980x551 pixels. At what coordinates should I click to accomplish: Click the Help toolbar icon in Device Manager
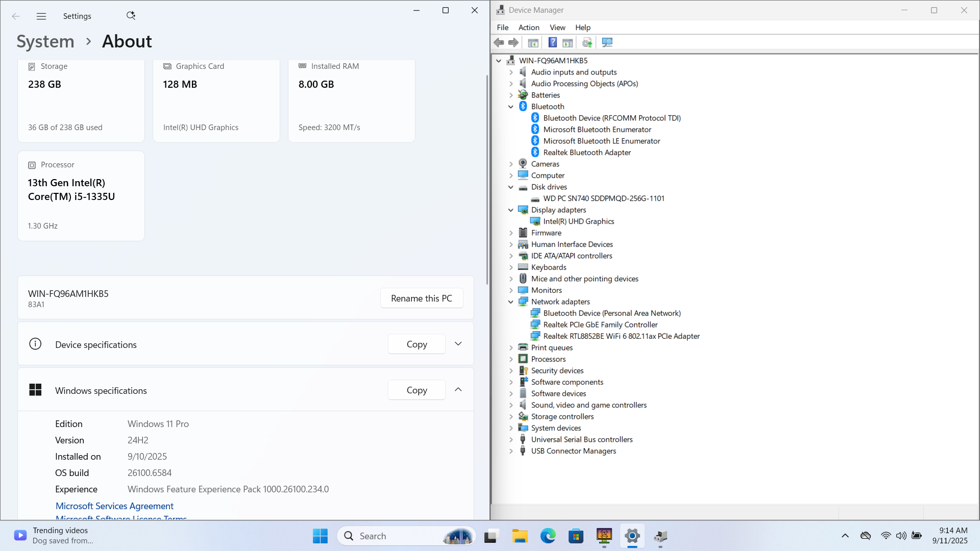pyautogui.click(x=552, y=43)
